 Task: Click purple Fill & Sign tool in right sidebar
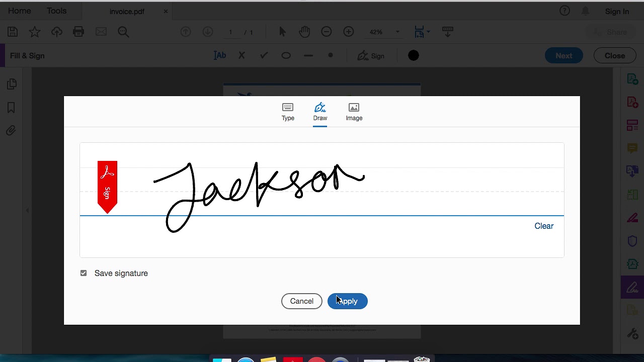(x=632, y=287)
